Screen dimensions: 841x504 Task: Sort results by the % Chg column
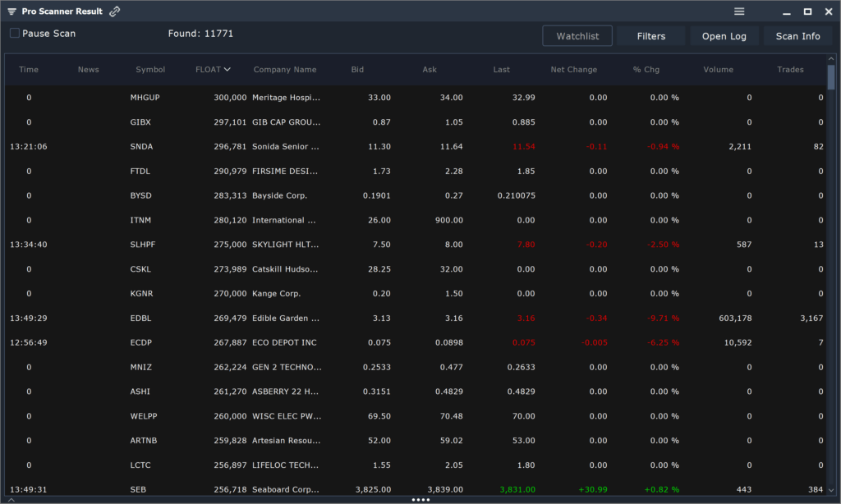coord(646,69)
